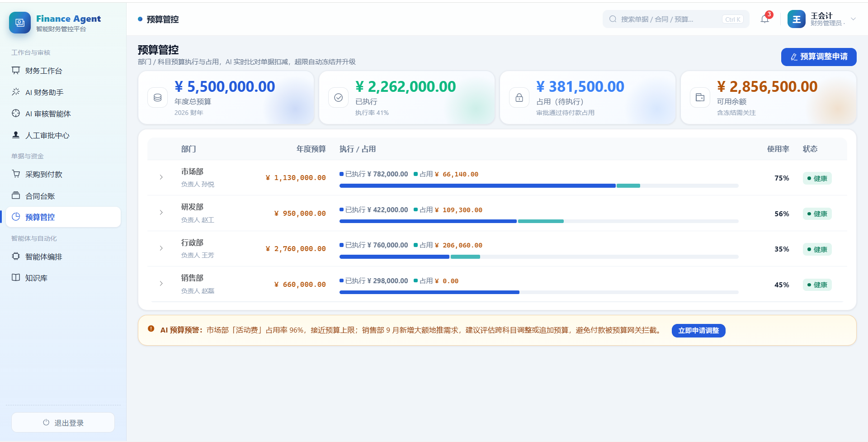Click the 合同台账 icon
Image resolution: width=868 pixels, height=442 pixels.
pos(16,195)
